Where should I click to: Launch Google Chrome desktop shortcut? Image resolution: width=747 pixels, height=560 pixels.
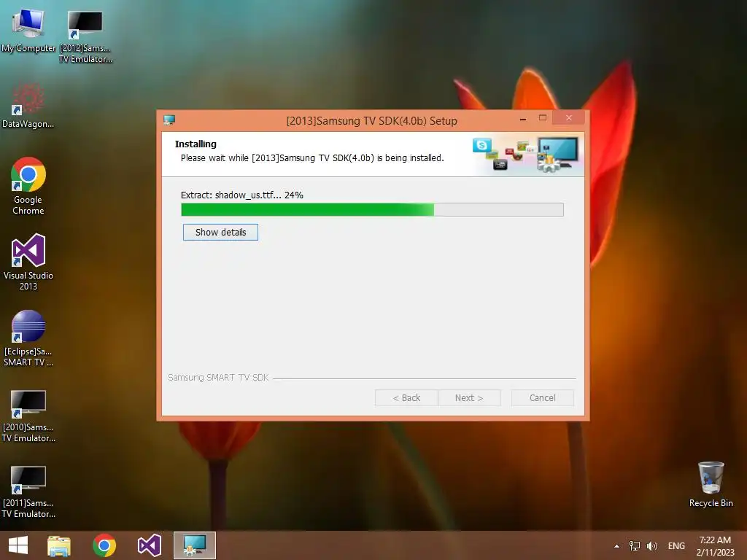point(28,186)
